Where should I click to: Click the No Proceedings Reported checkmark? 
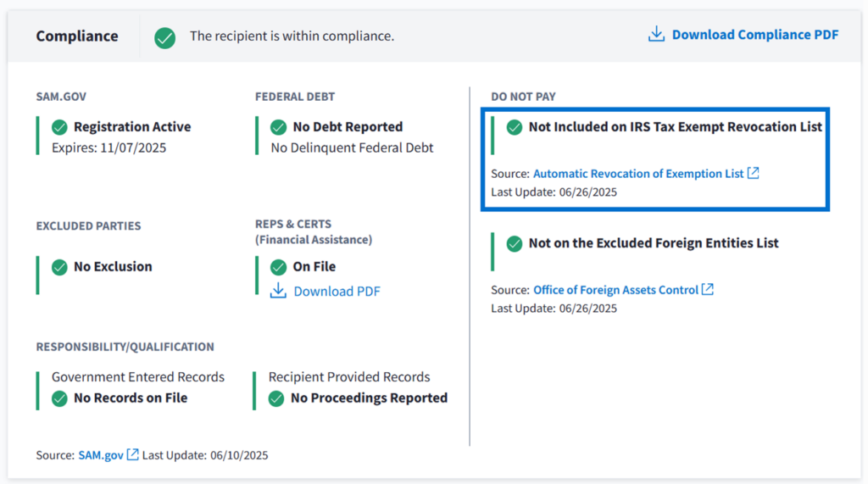[x=276, y=398]
